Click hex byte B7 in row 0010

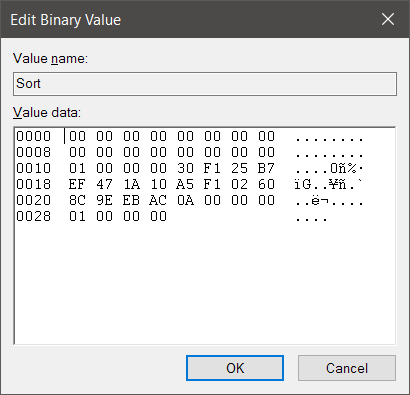click(266, 168)
